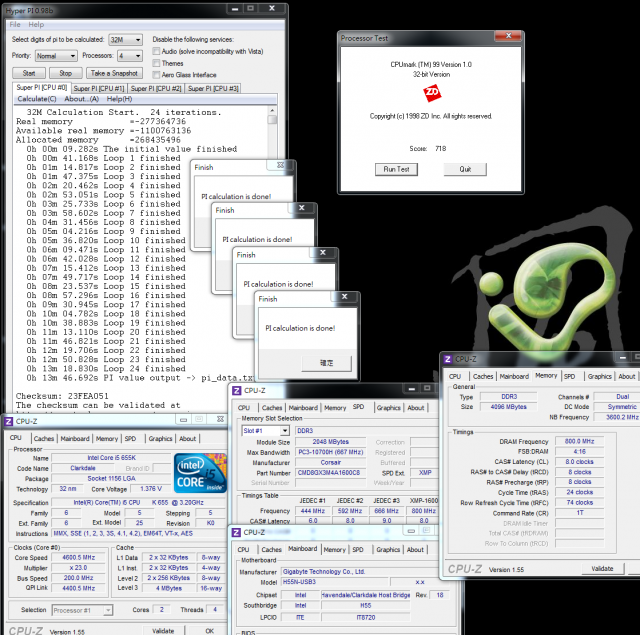Viewport: 640px width, 635px height.
Task: Click the motherboard model H55N-USB3 field
Action: click(335, 582)
